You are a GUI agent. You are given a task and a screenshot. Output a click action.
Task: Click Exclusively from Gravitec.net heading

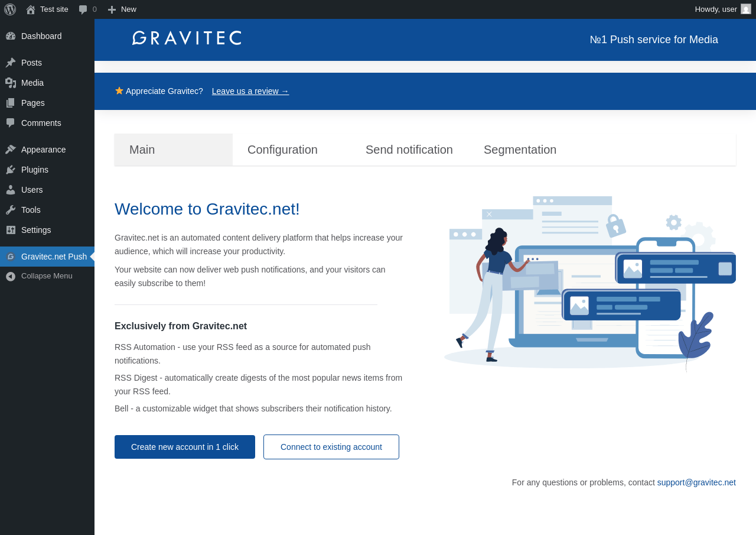click(x=181, y=326)
